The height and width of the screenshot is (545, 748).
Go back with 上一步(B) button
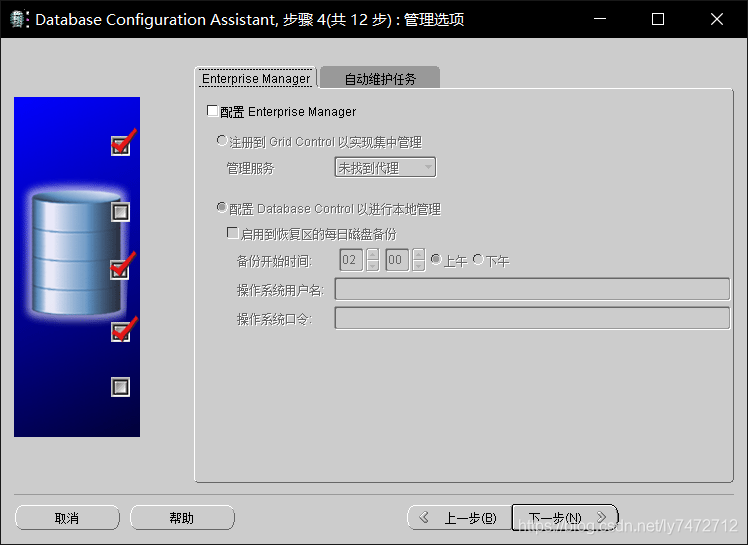(459, 518)
